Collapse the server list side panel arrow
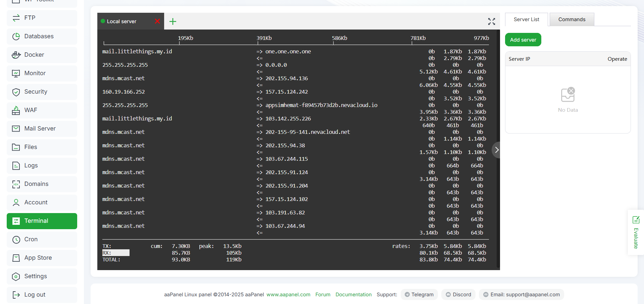Screen dimensions: 644x304 coord(497,150)
